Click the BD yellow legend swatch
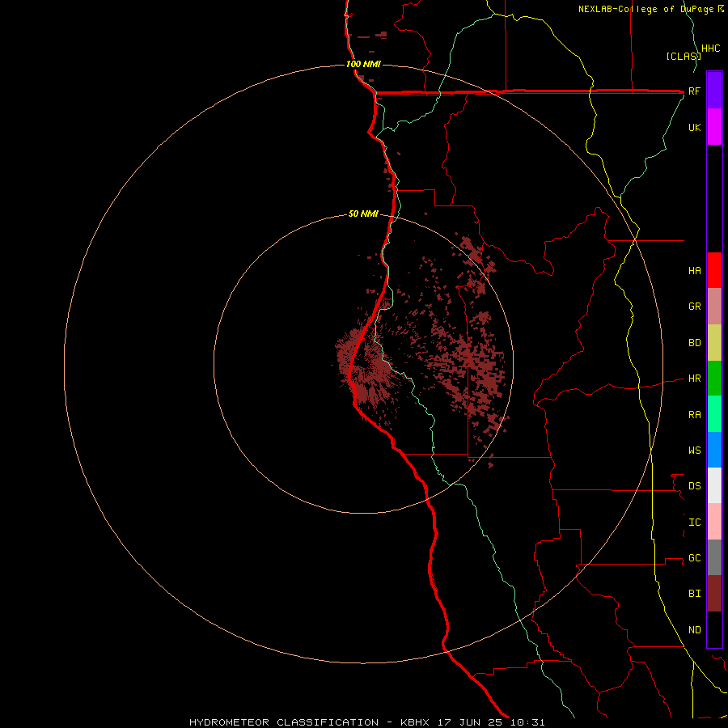 coord(714,343)
